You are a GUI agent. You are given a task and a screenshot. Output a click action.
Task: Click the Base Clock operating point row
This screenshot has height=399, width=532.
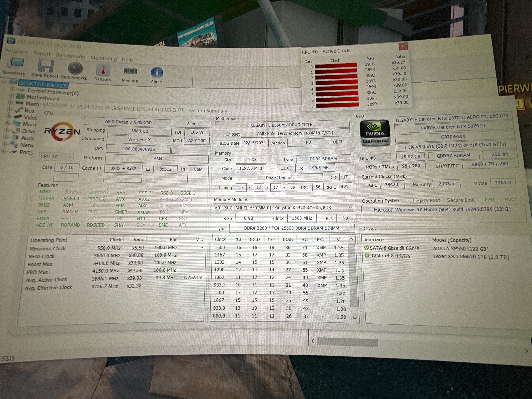[x=116, y=255]
